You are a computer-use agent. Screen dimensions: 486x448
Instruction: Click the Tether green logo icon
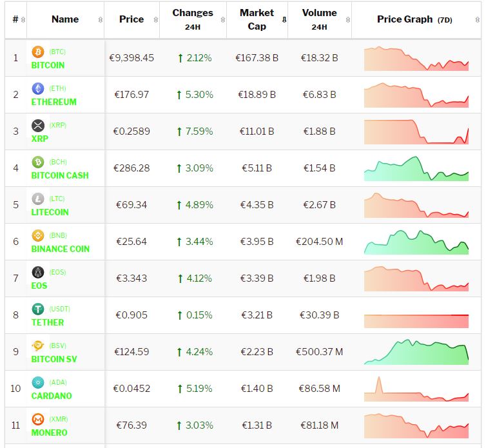click(38, 309)
